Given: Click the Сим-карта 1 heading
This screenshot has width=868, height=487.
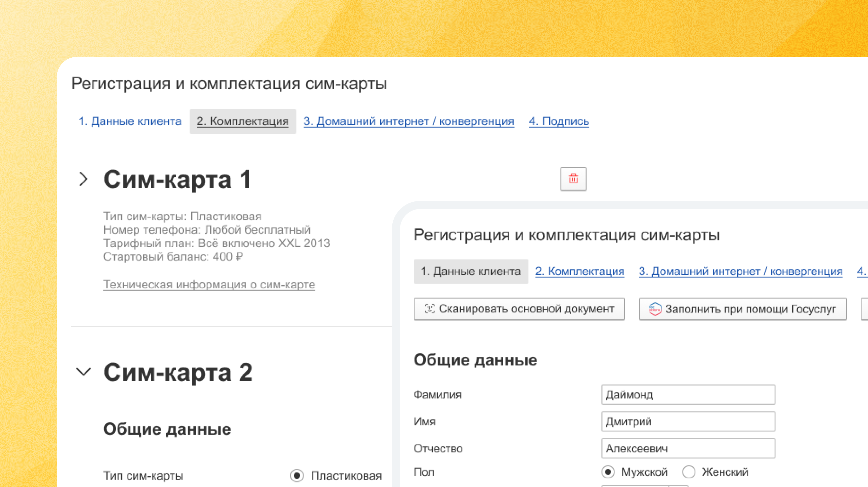Looking at the screenshot, I should (x=178, y=179).
